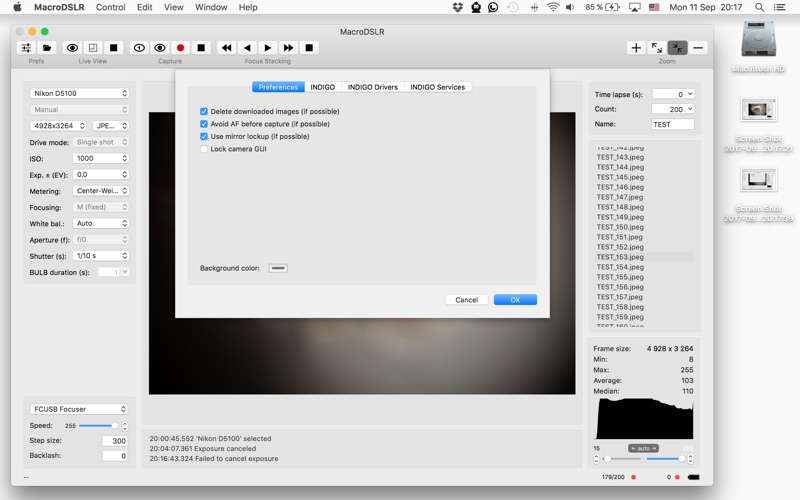Switch to INDIGO tab

point(323,87)
